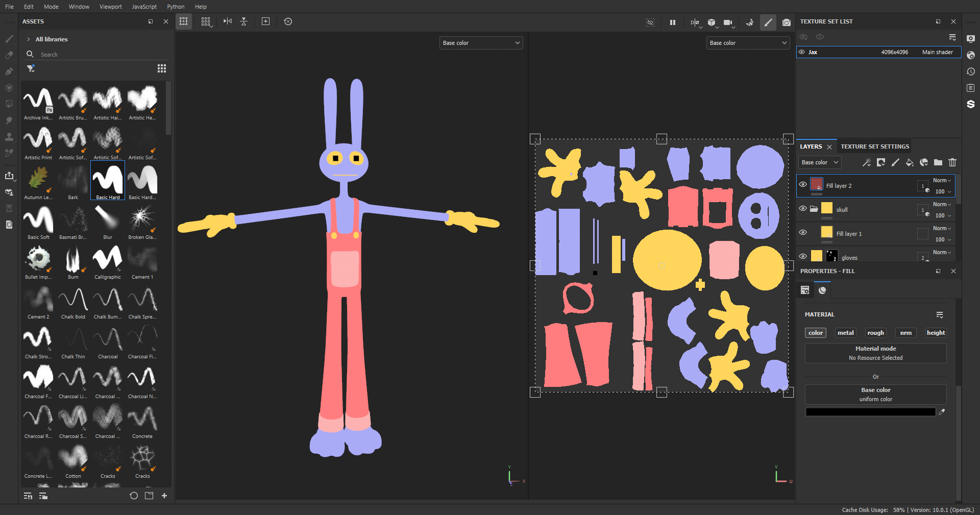
Task: Open the History panel icon
Action: pos(971,71)
